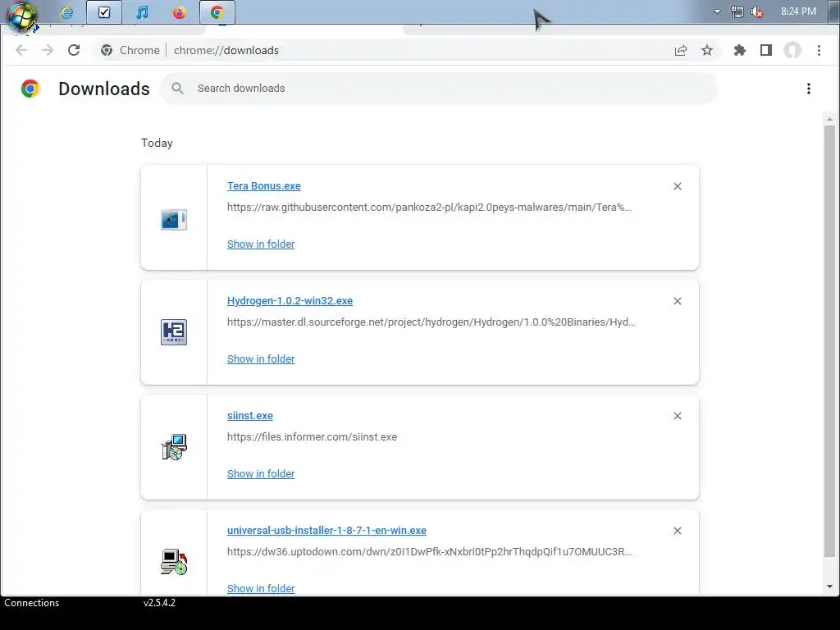This screenshot has width=840, height=630.
Task: Toggle the browser side panel
Action: pos(766,50)
